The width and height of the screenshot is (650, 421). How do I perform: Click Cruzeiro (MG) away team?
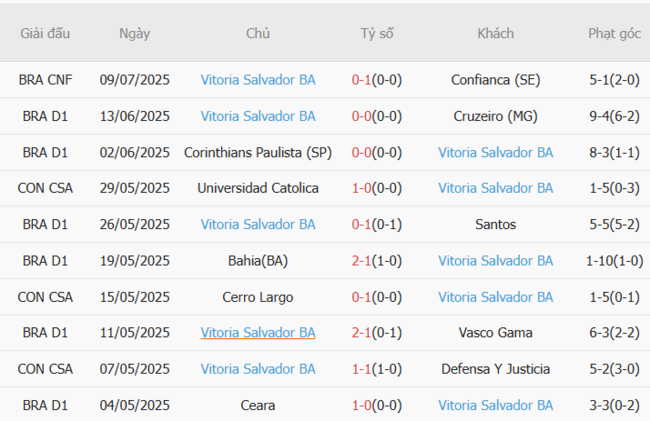coord(495,116)
